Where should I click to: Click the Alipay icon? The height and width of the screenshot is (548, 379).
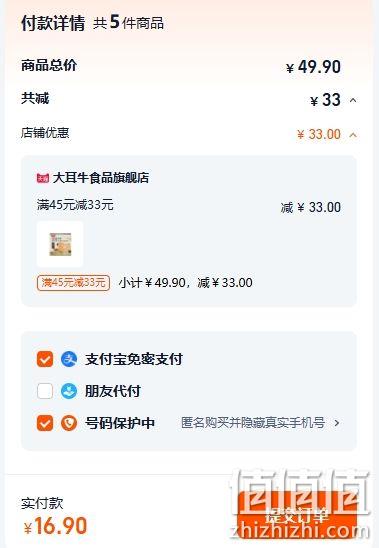coord(69,359)
